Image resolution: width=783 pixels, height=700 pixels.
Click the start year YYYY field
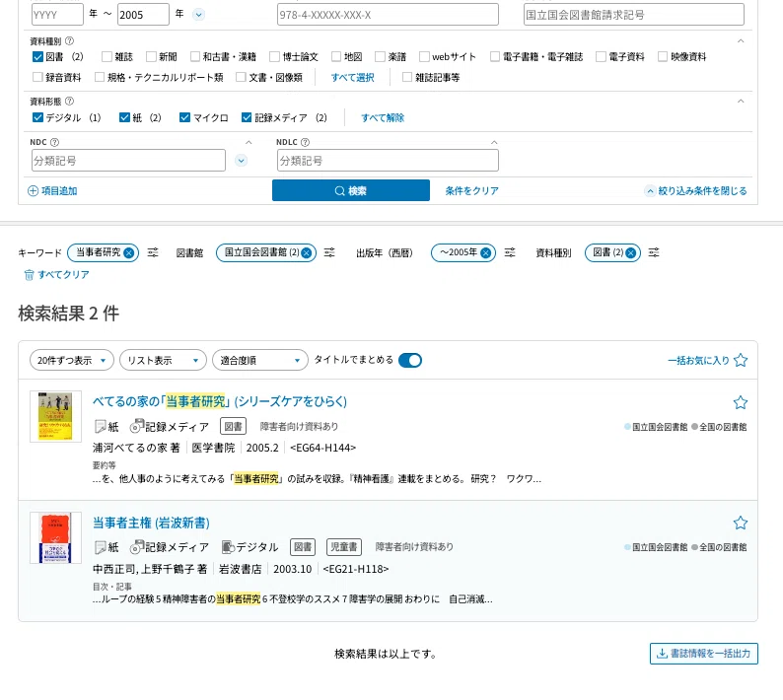click(57, 15)
